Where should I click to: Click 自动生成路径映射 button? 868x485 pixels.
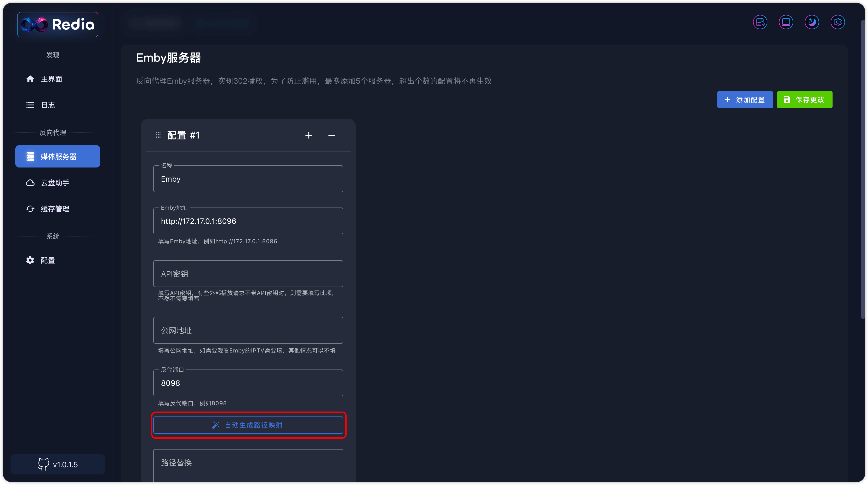(248, 425)
